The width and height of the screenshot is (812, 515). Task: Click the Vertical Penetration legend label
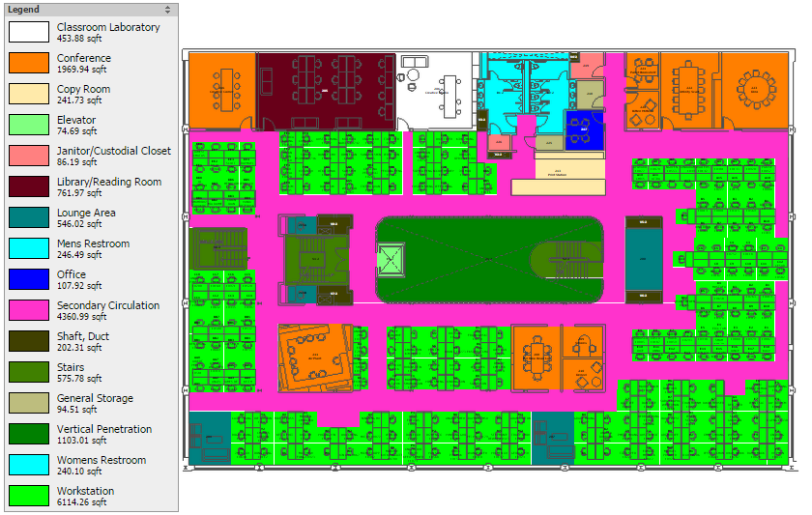(104, 429)
